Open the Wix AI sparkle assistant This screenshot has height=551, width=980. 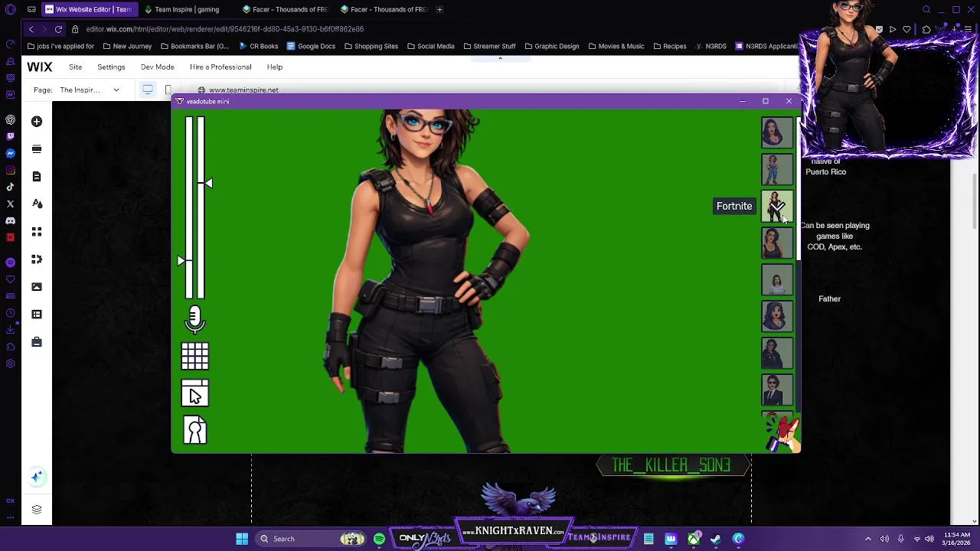(37, 477)
